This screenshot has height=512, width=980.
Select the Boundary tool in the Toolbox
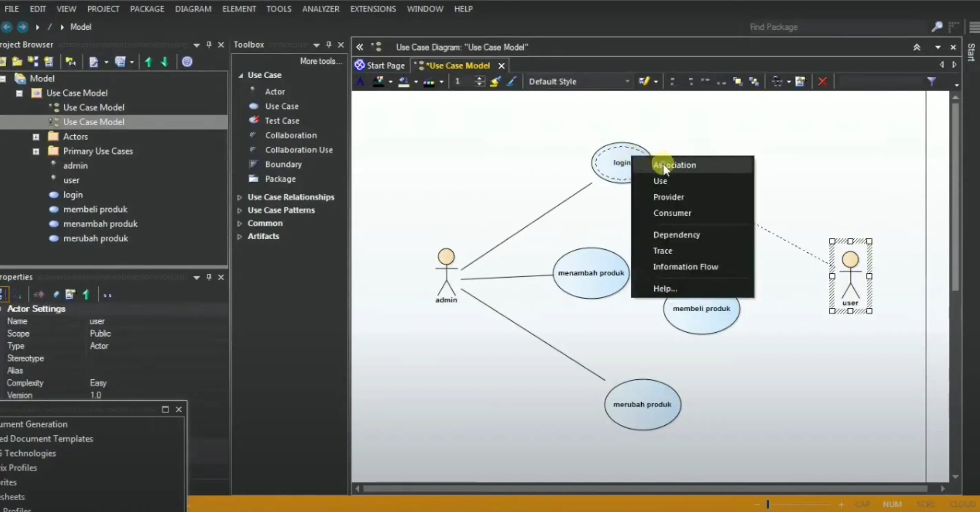coord(283,164)
